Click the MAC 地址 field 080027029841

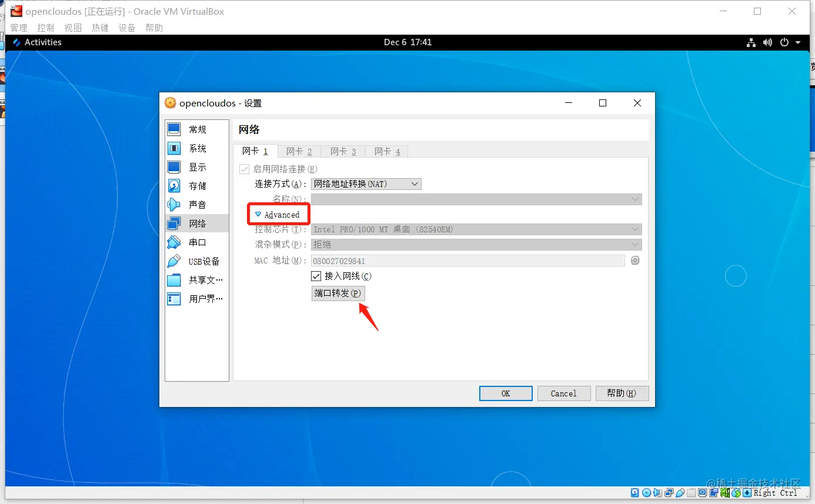coord(467,261)
